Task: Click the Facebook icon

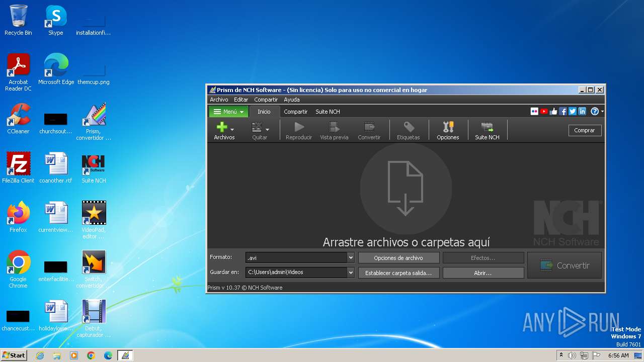Action: click(x=563, y=112)
